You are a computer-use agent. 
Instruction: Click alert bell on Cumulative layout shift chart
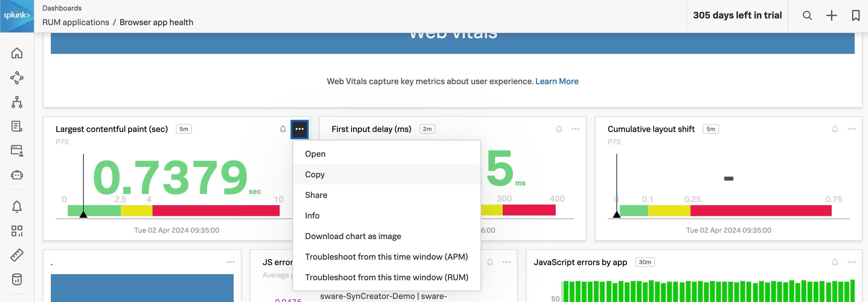click(x=835, y=129)
